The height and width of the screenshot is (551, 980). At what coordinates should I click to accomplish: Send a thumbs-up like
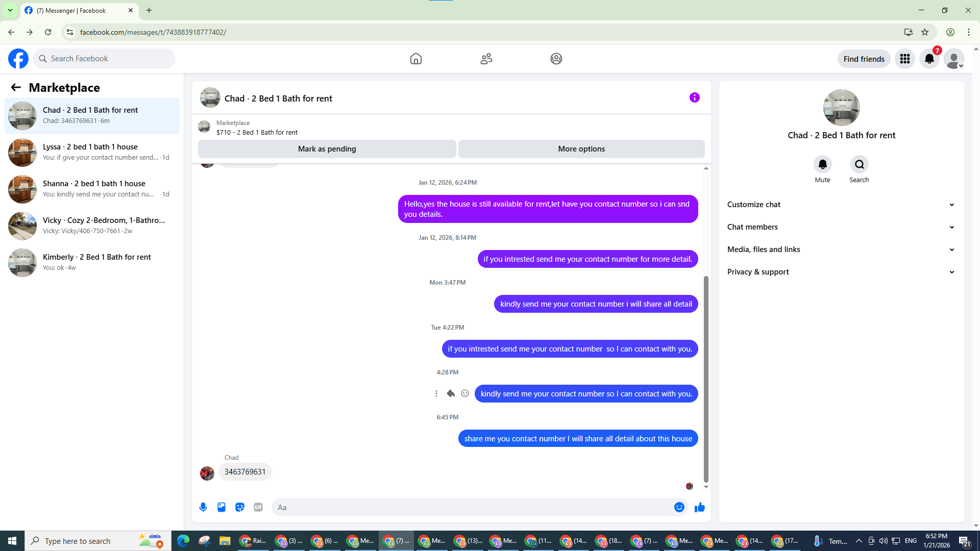[x=699, y=507]
